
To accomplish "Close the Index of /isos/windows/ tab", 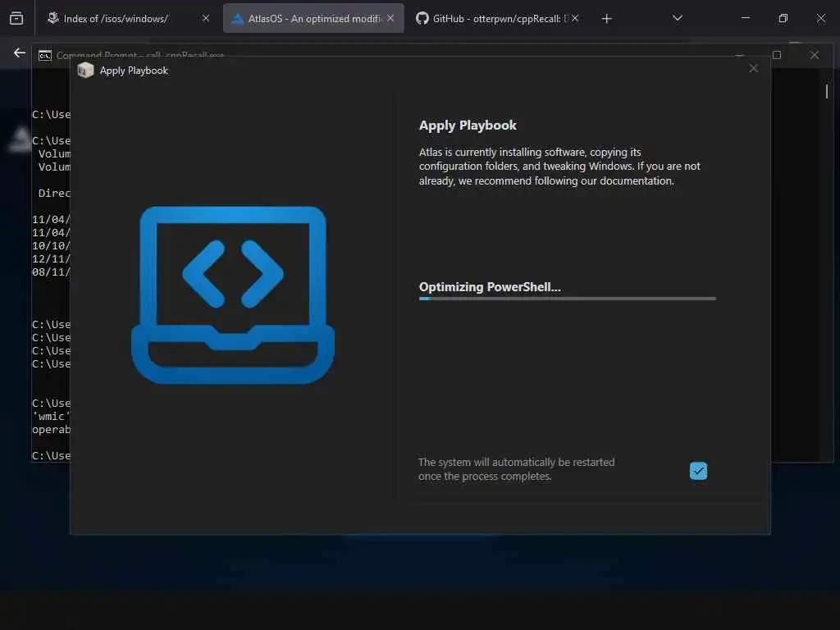I will (206, 18).
